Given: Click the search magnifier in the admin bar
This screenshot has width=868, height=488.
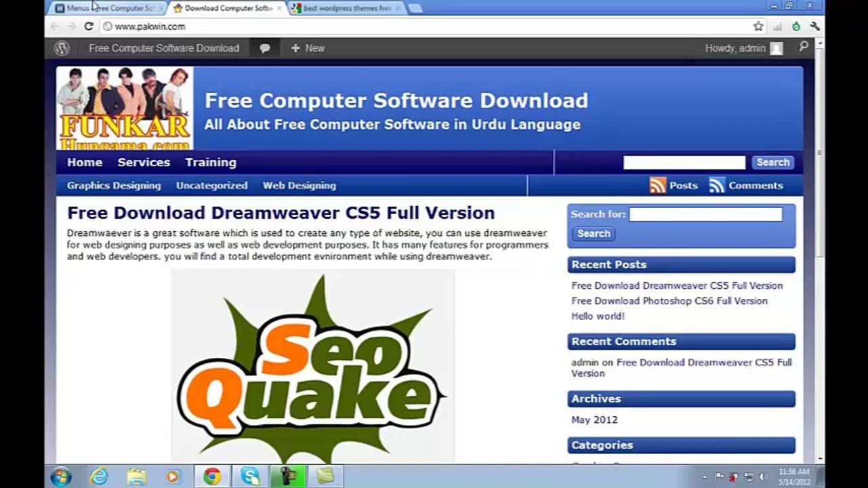Looking at the screenshot, I should [804, 47].
